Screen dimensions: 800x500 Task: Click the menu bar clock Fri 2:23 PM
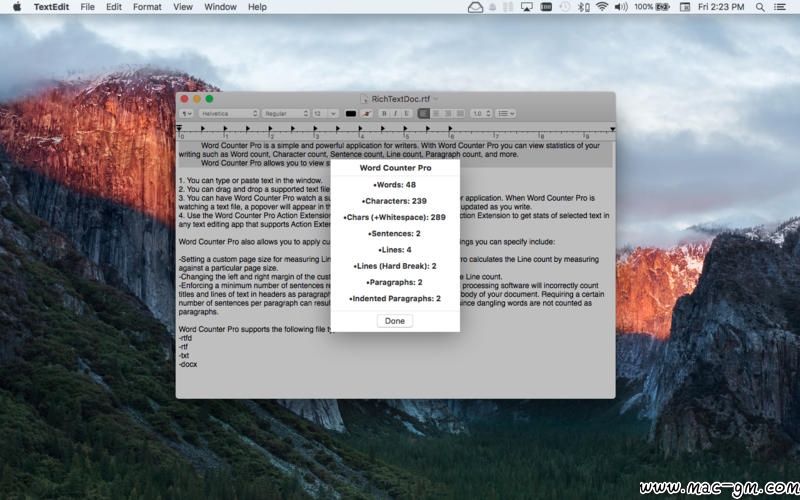[x=721, y=7]
